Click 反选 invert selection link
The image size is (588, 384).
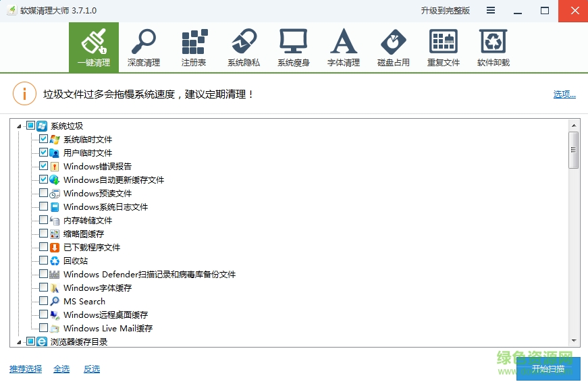[92, 369]
